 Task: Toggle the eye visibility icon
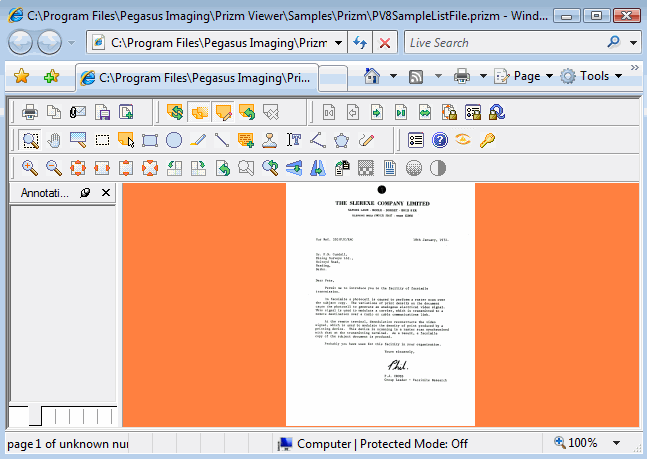pyautogui.click(x=463, y=140)
